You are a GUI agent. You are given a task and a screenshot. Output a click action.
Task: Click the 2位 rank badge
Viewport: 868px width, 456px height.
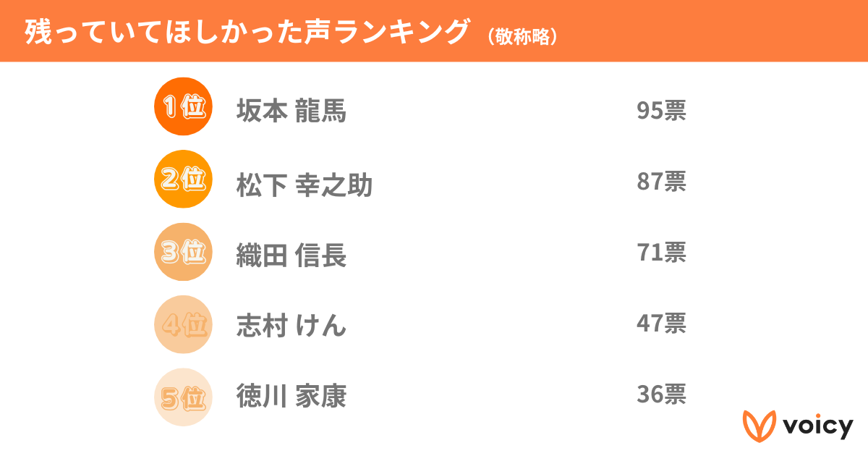(x=183, y=180)
